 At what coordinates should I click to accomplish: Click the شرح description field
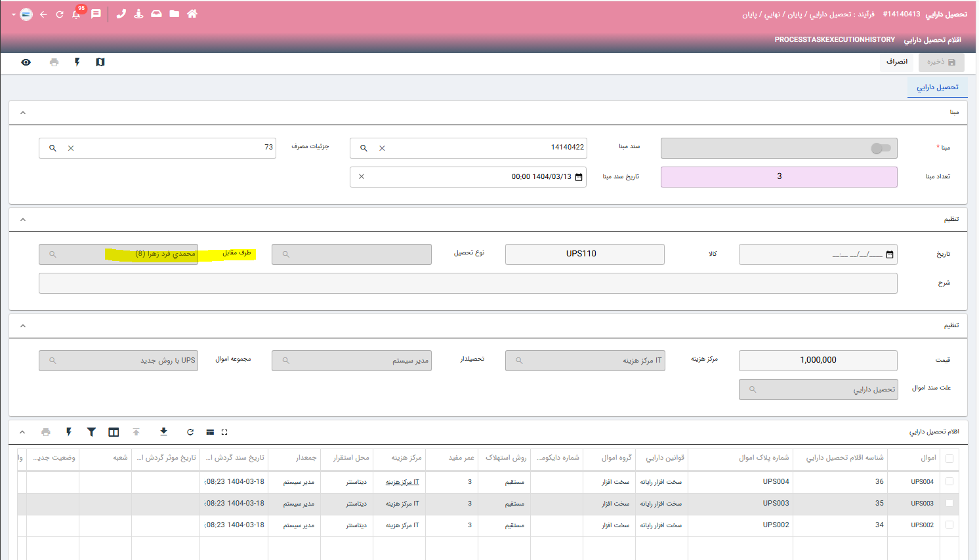(468, 283)
